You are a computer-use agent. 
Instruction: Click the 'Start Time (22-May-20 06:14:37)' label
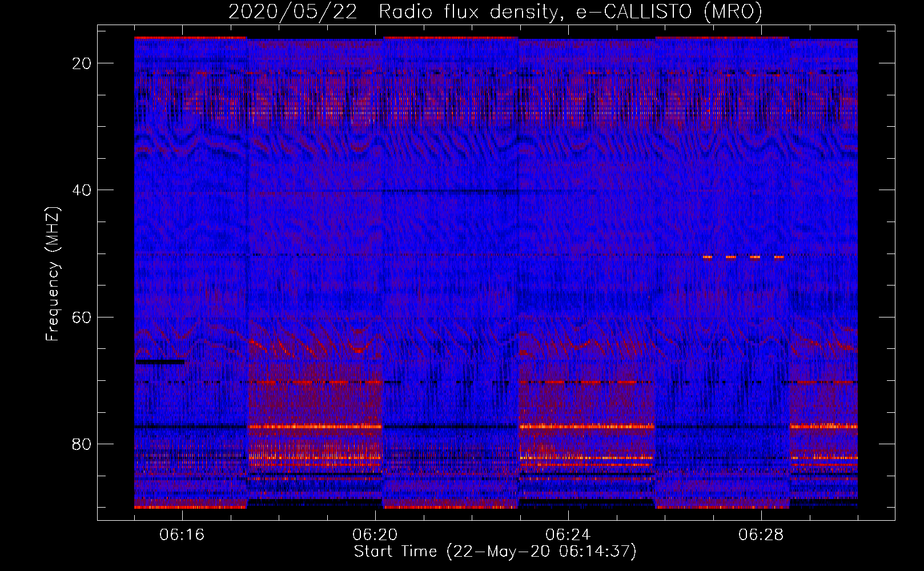[x=495, y=552]
